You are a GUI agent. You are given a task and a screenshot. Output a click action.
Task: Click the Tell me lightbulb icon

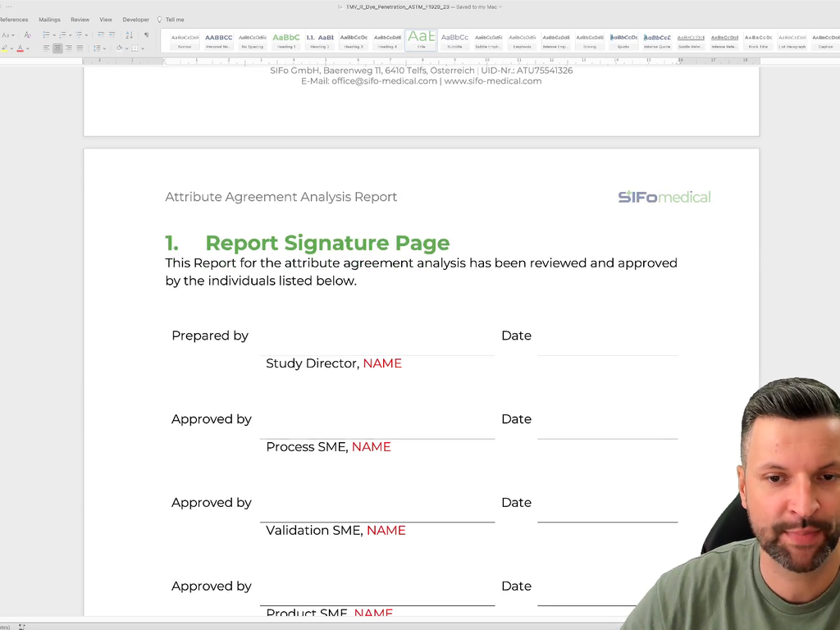(x=159, y=20)
